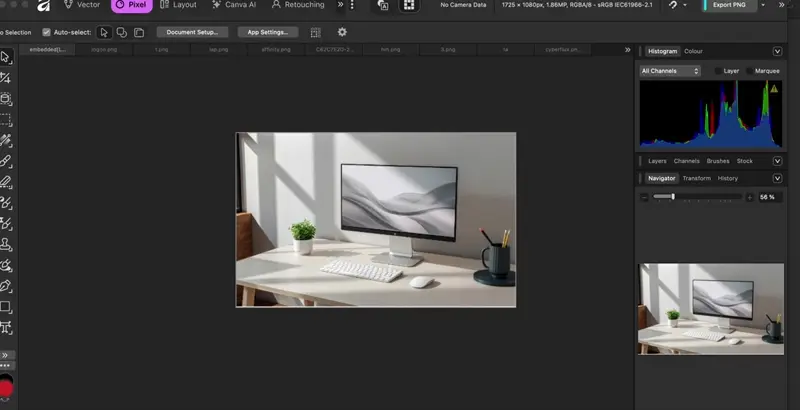The image size is (800, 410).
Task: Open App Settings
Action: click(x=268, y=32)
